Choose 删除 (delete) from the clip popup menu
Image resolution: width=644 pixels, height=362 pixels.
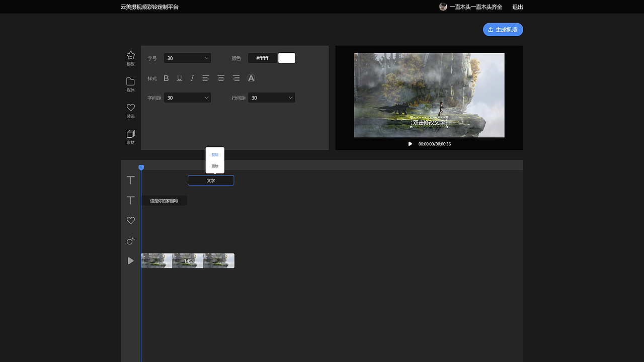215,166
